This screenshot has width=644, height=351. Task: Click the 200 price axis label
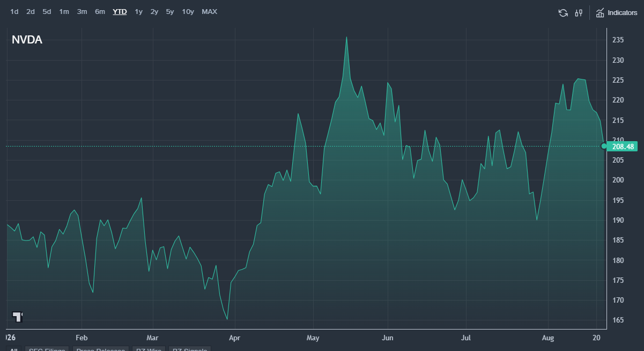point(617,180)
